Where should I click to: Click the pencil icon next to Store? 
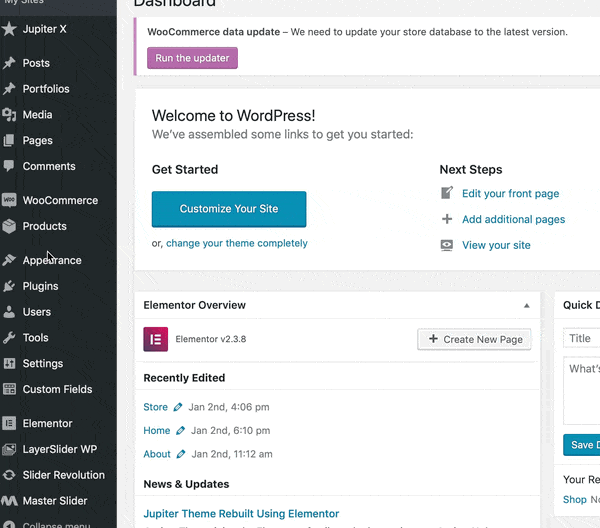[178, 407]
